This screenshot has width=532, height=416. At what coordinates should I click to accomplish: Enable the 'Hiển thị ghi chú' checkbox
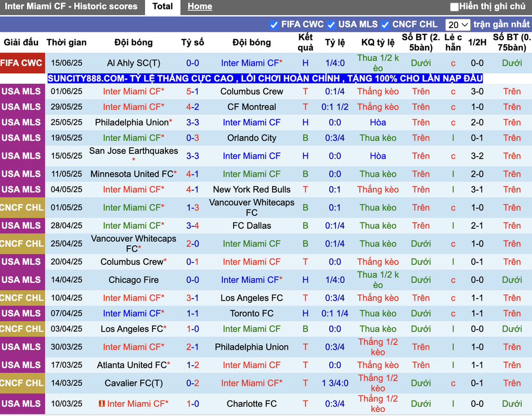[454, 6]
